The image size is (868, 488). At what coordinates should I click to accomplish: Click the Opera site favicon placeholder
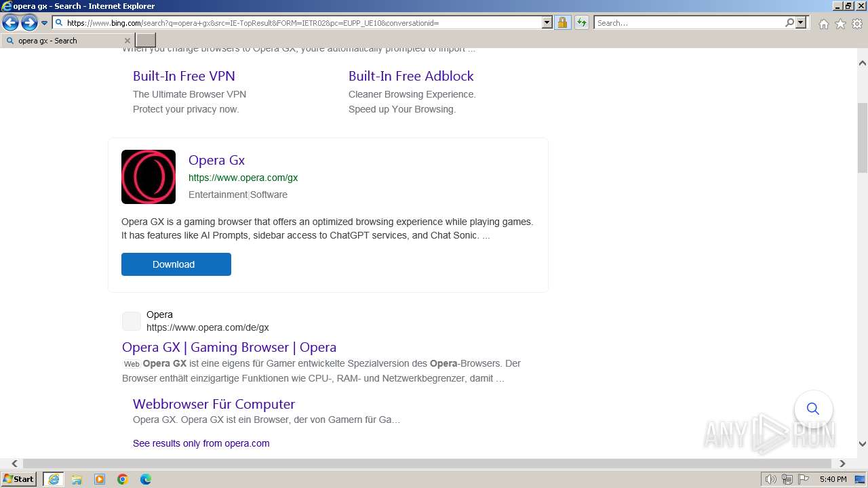click(x=132, y=321)
